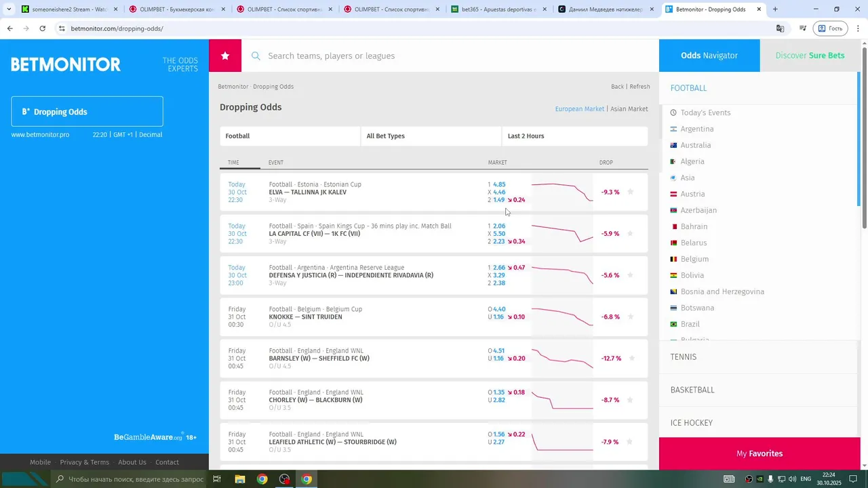
Task: Open the Football sport dropdown filter
Action: [290, 136]
